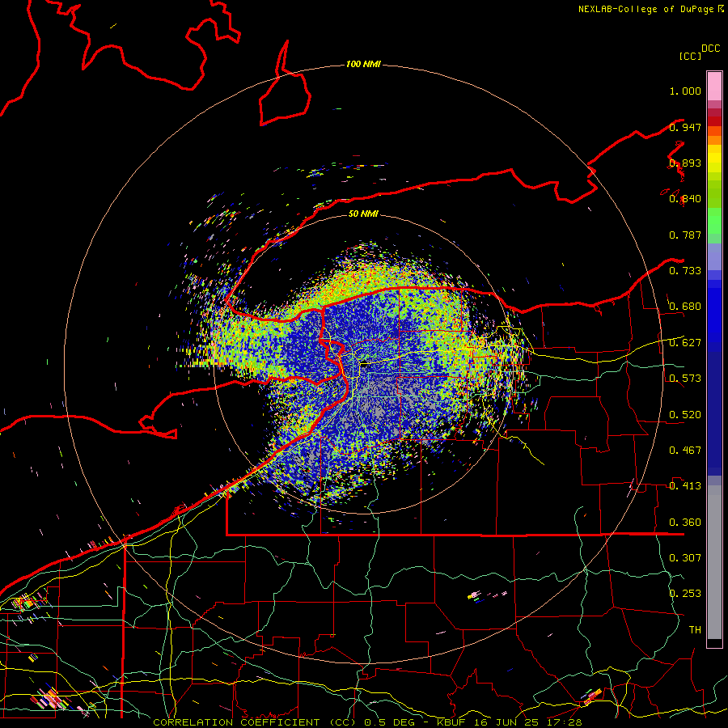Image resolution: width=728 pixels, height=728 pixels.
Task: Select the 0.307 scale value
Action: pos(685,558)
